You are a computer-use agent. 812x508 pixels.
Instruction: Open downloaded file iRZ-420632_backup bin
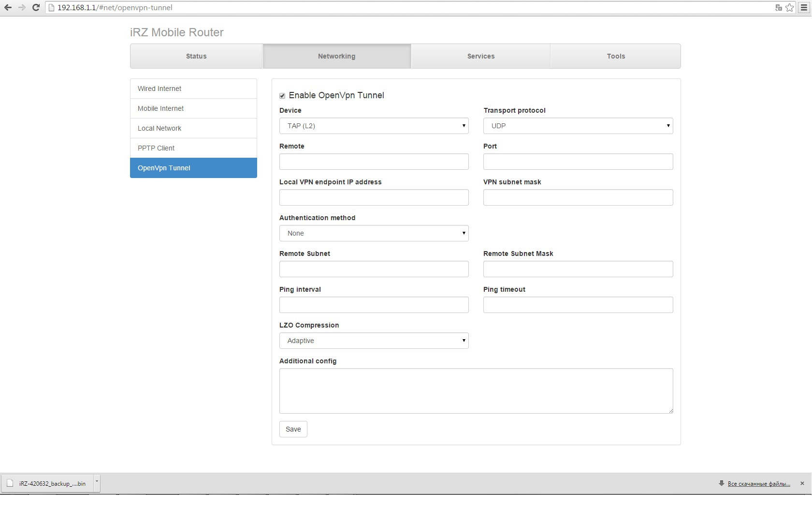coord(47,483)
